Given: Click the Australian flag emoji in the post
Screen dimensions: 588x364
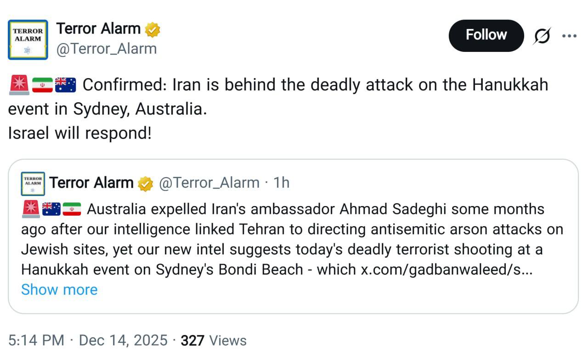Looking at the screenshot, I should [66, 84].
